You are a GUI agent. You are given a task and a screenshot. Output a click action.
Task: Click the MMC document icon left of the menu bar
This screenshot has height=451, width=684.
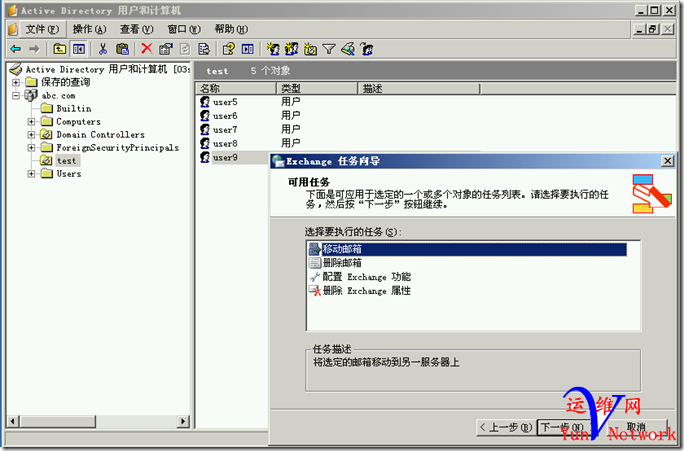[x=13, y=29]
